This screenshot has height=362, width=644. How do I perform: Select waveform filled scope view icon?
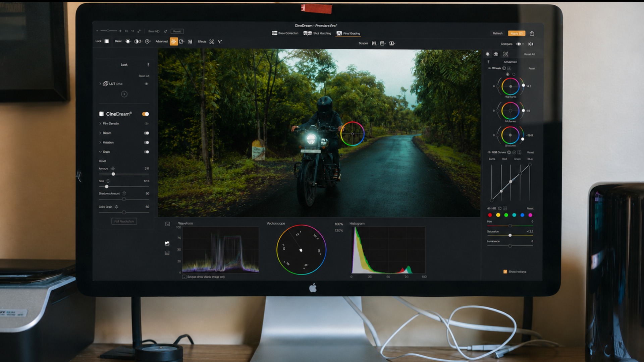pyautogui.click(x=167, y=243)
